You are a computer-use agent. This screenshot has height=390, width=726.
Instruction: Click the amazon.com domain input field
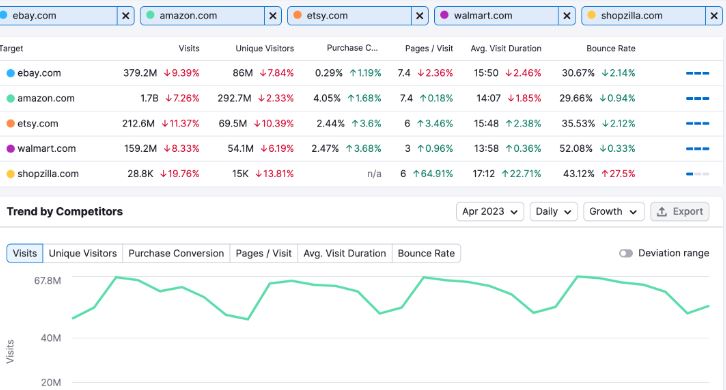[202, 16]
